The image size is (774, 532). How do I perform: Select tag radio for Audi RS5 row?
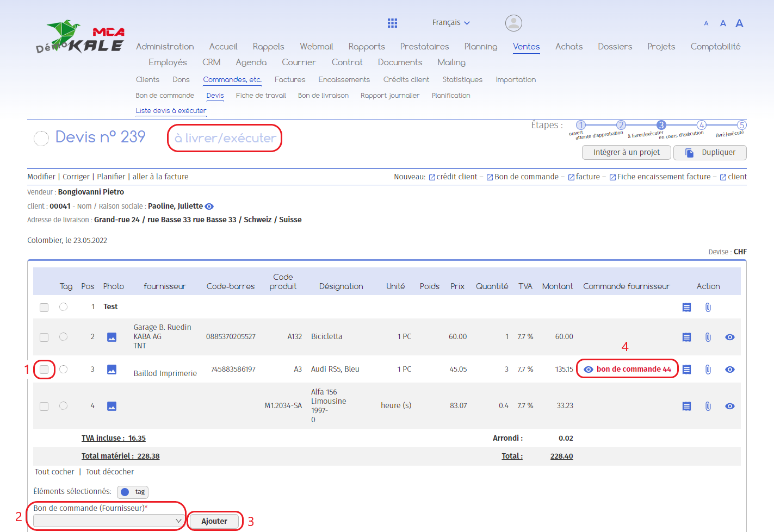tap(64, 370)
